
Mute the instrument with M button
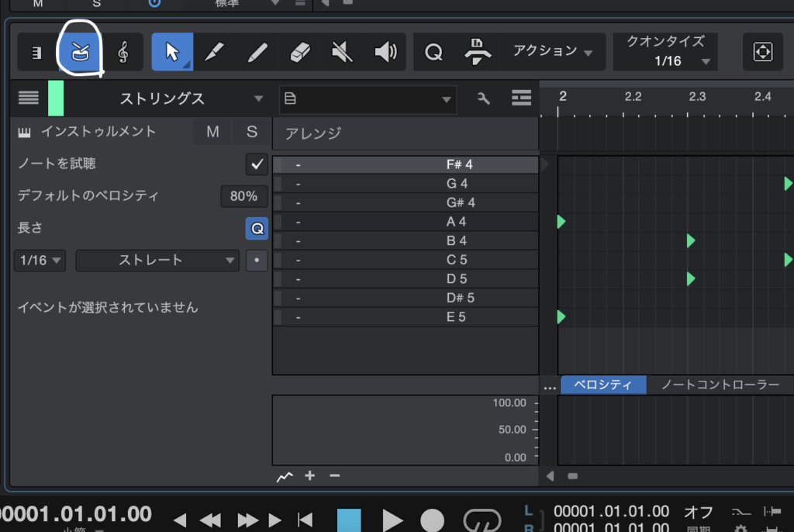tap(212, 132)
